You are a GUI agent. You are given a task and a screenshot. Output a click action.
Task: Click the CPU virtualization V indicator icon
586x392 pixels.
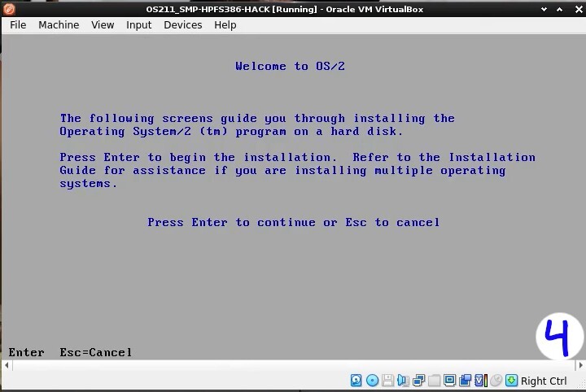481,381
